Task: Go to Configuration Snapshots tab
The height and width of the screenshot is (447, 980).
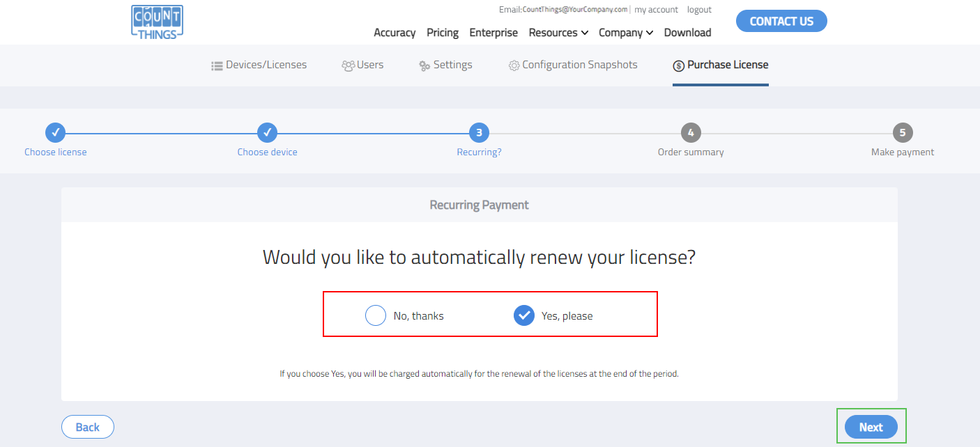Action: point(572,65)
